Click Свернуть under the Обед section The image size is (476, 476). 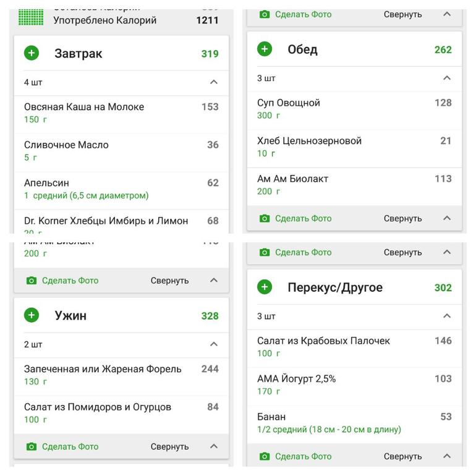pyautogui.click(x=402, y=218)
